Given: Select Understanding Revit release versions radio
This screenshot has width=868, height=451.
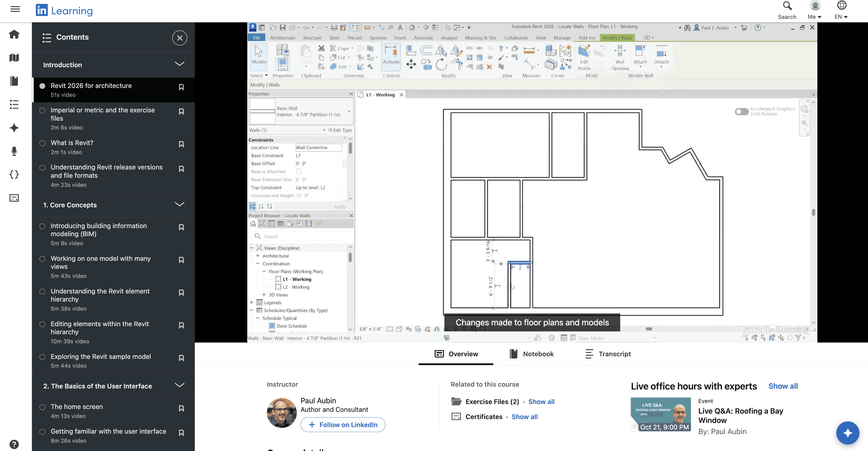Looking at the screenshot, I should 42,168.
